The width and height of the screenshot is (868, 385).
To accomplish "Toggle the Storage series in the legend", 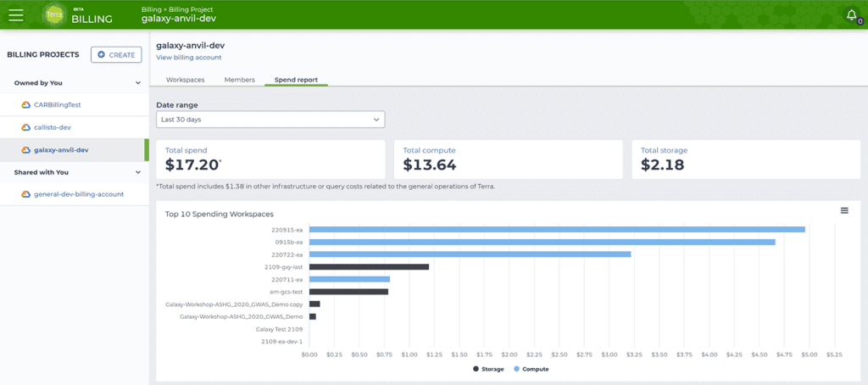I will [x=488, y=369].
